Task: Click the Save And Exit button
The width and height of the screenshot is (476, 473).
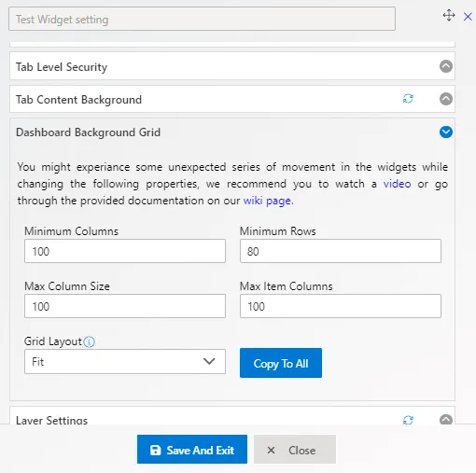Action: (192, 450)
